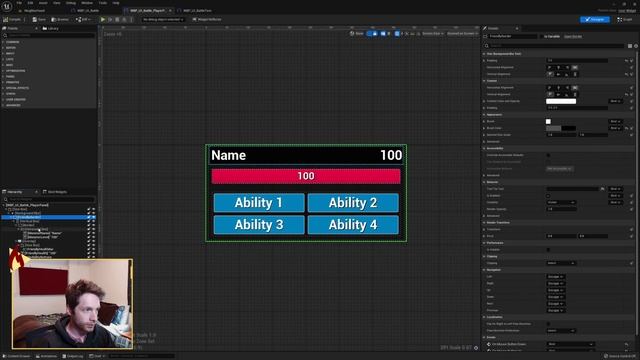Select the Vertical Box row in Hierarchy
640x360 pixels.
(29, 221)
